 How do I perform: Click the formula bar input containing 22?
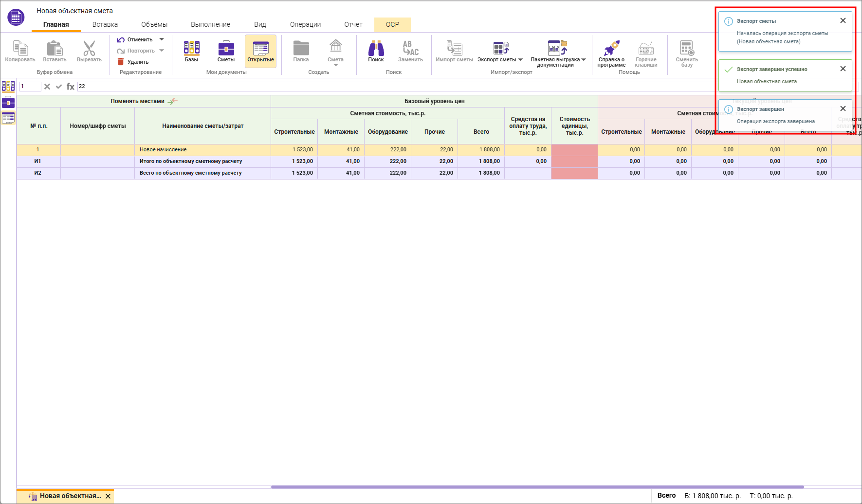pyautogui.click(x=389, y=87)
